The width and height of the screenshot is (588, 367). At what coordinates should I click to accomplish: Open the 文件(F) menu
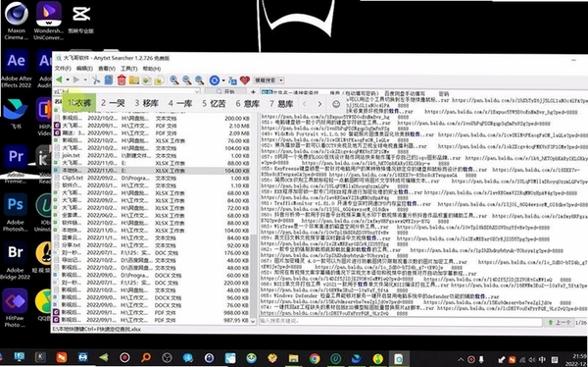click(x=63, y=69)
